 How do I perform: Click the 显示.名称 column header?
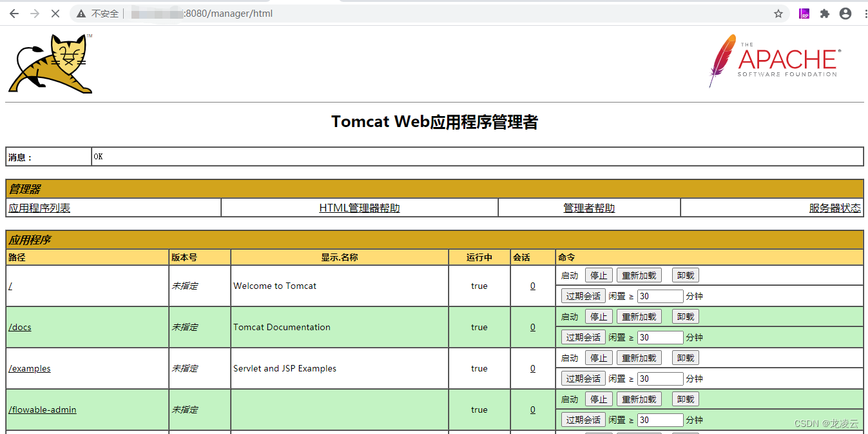(340, 257)
